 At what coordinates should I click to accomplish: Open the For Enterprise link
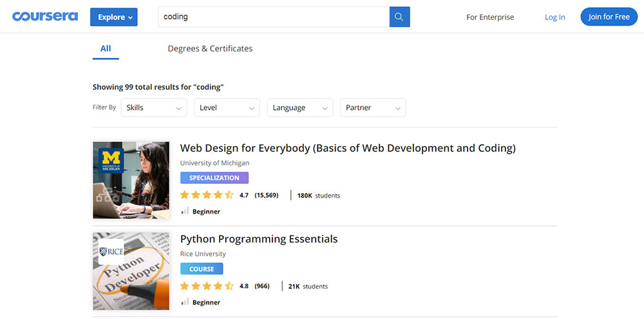[490, 17]
